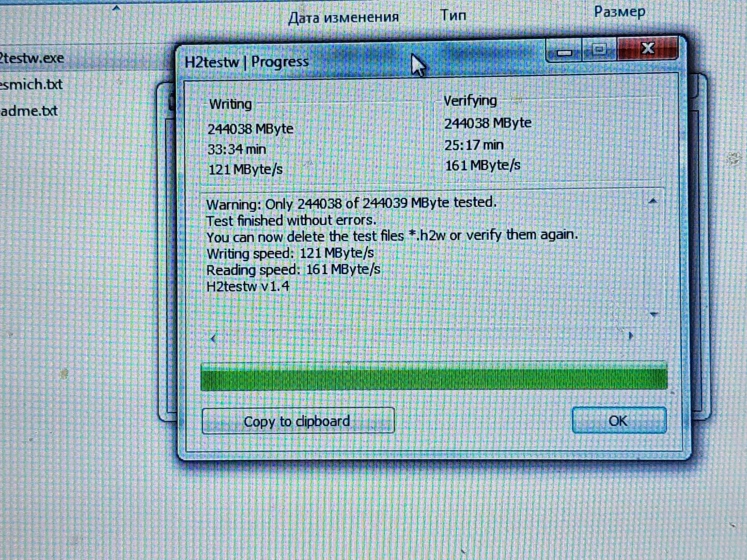Click the Warning line in the log

tap(351, 203)
